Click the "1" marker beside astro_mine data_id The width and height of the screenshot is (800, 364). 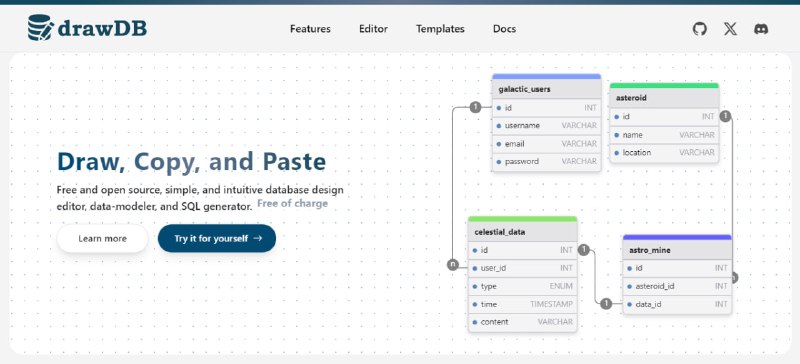click(606, 304)
